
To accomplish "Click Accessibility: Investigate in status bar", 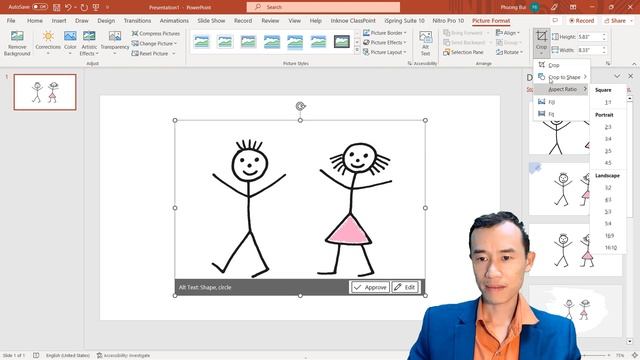I will click(x=123, y=356).
